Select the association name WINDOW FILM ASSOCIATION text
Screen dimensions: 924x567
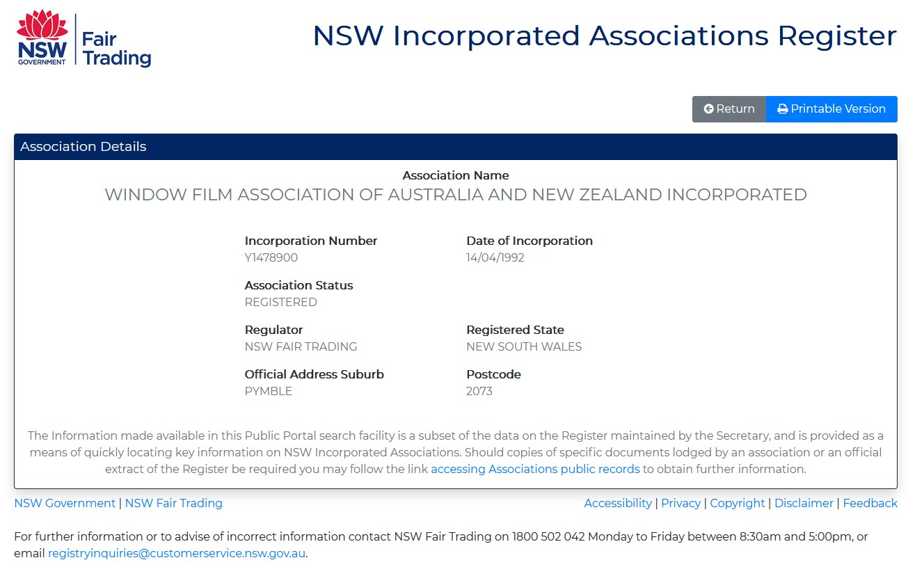[x=456, y=195]
